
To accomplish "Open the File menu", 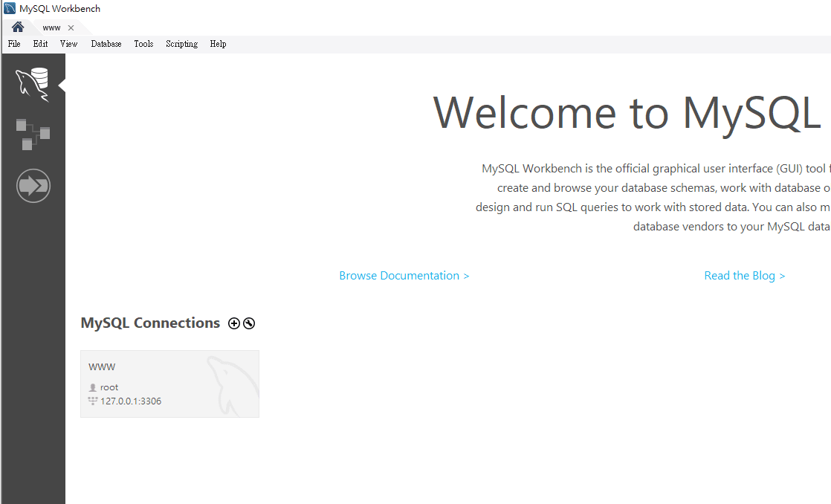I will tap(14, 44).
